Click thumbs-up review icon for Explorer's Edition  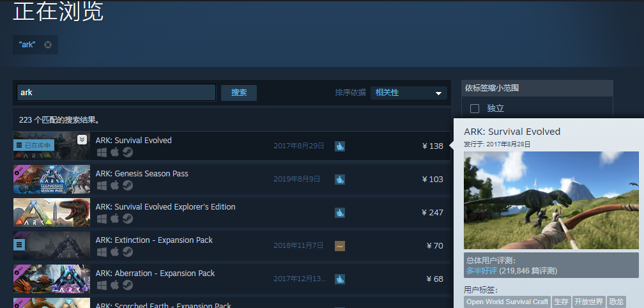[340, 213]
